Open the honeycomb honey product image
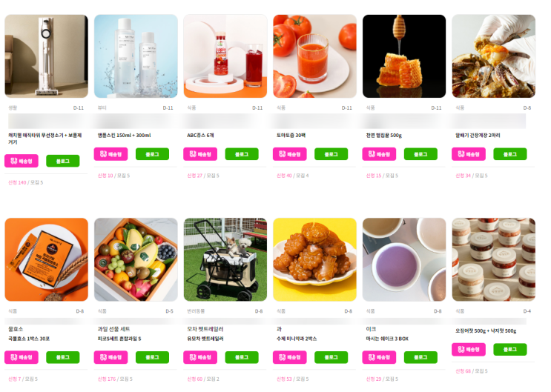551x392 pixels. [x=404, y=56]
